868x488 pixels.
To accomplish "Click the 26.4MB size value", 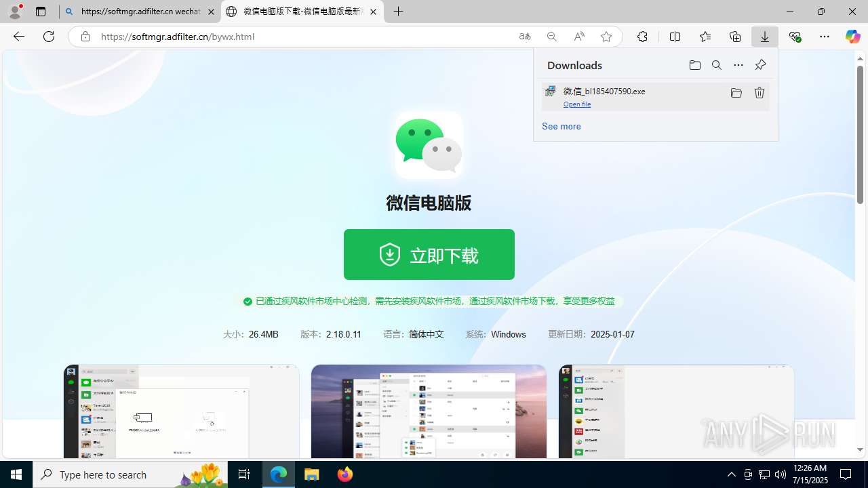I will pyautogui.click(x=264, y=335).
